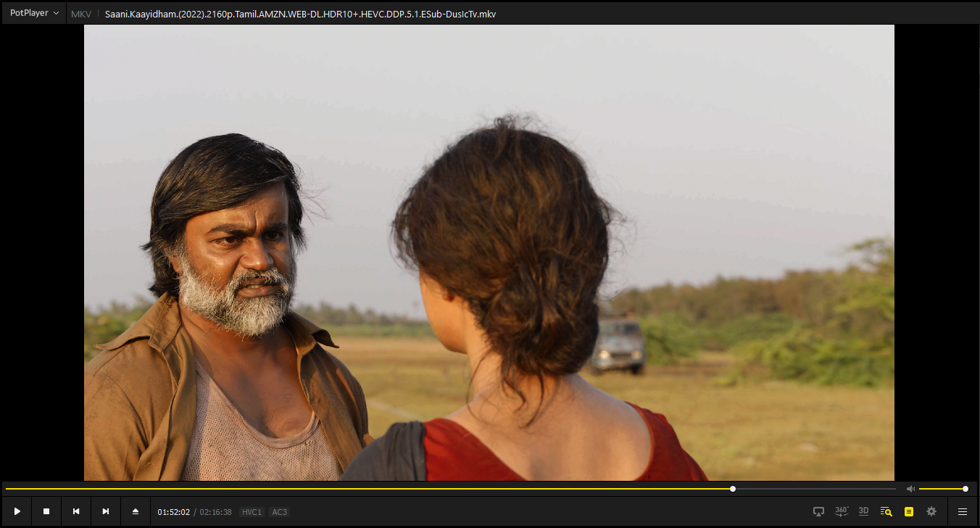
Task: Go to the previous file
Action: pyautogui.click(x=76, y=511)
